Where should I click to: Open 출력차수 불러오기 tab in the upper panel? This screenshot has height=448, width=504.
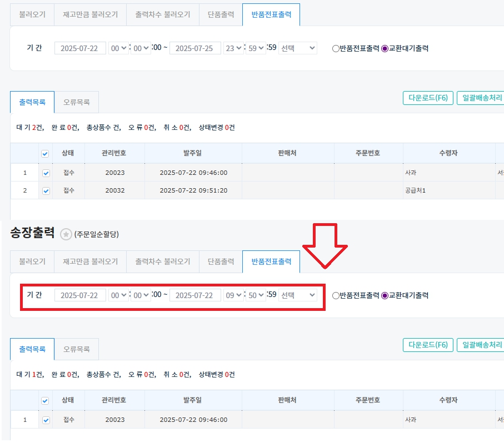point(163,15)
